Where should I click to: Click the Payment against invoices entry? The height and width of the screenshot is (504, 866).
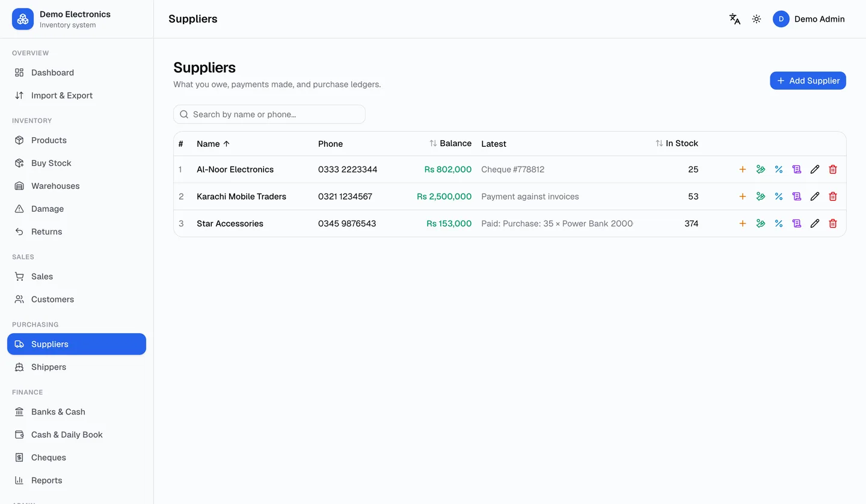point(530,197)
